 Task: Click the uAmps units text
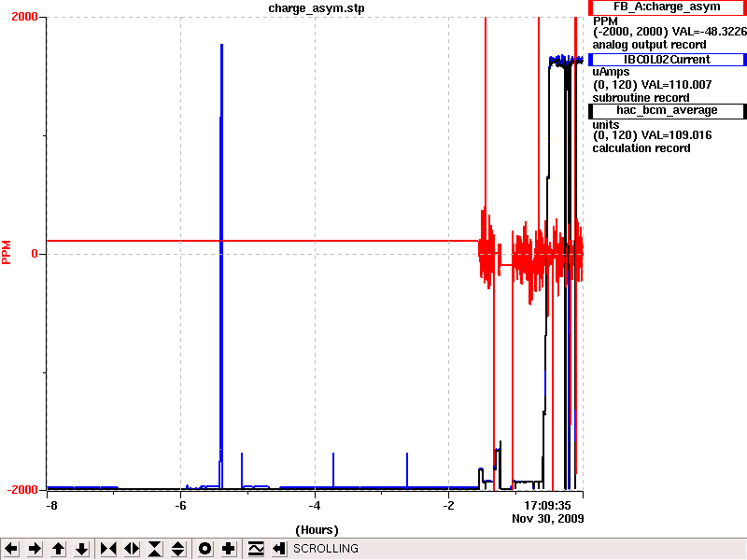(611, 72)
